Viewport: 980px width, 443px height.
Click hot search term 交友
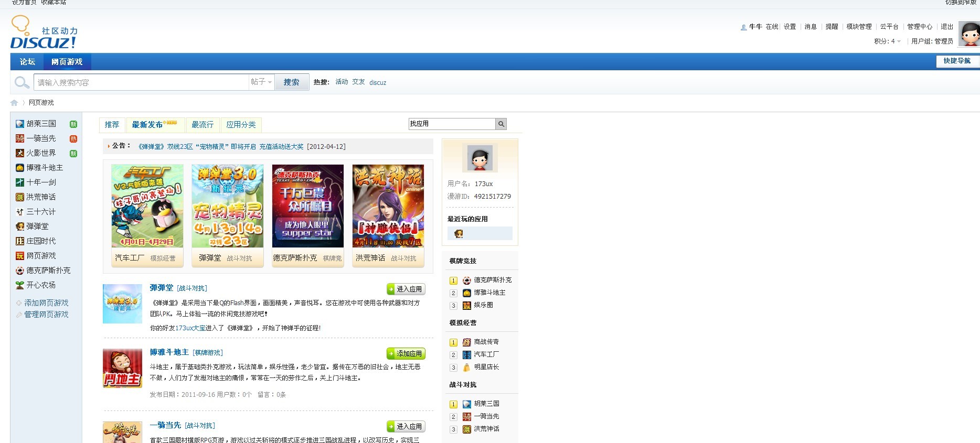[x=358, y=82]
